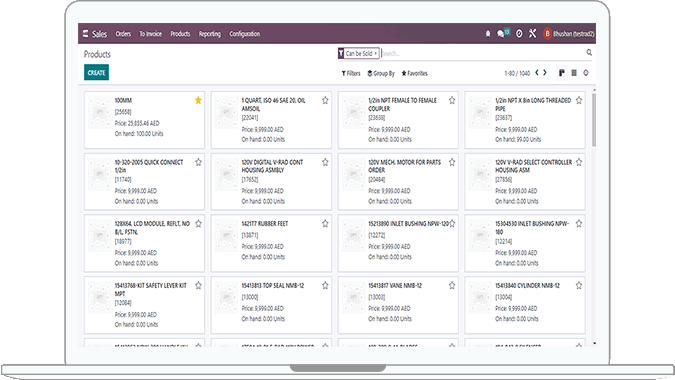The width and height of the screenshot is (675, 380).
Task: Click the Products page heading
Action: [97, 54]
